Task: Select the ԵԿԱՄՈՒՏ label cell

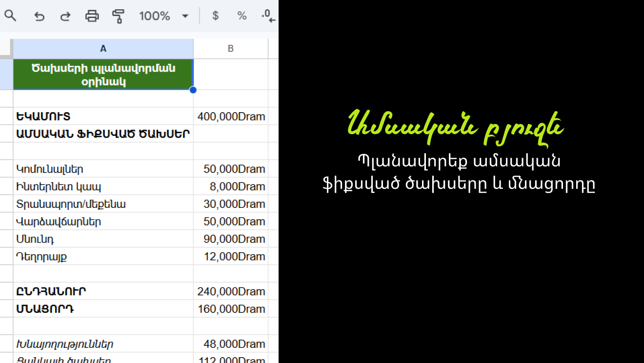Action: point(103,116)
